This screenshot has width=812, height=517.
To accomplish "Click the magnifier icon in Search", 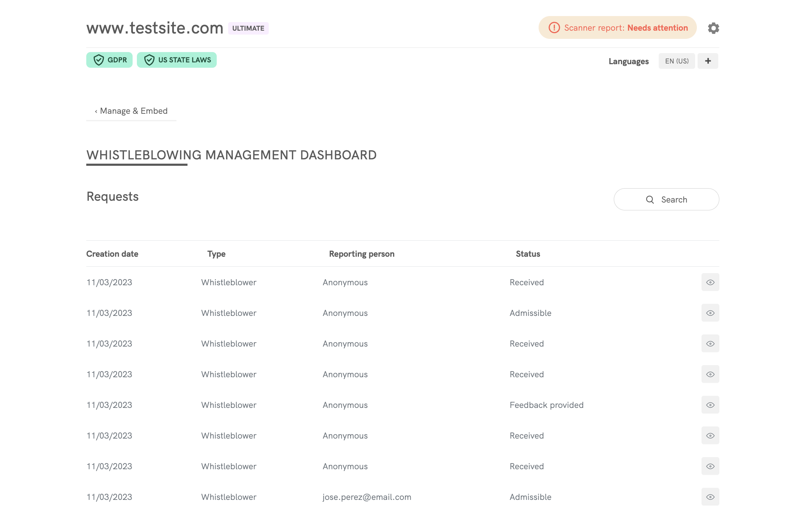I will [650, 200].
